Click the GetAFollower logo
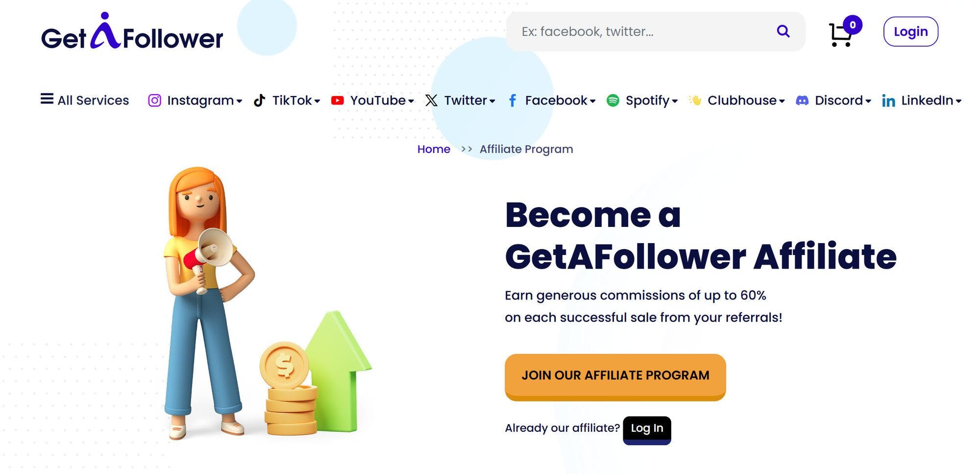 [132, 32]
